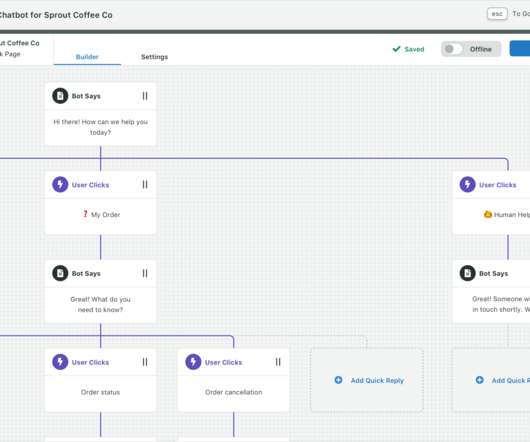Click the lightning icon on Human Help card

coord(467,185)
